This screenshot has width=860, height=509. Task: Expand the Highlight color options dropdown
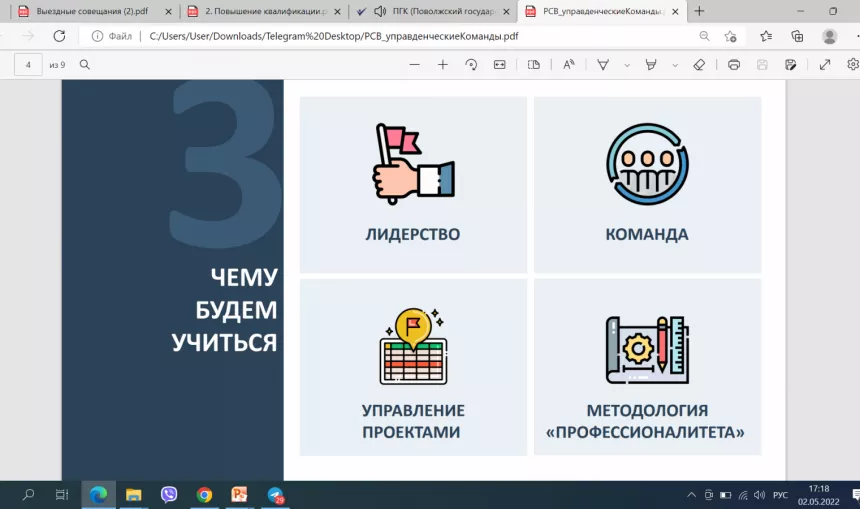pyautogui.click(x=675, y=65)
